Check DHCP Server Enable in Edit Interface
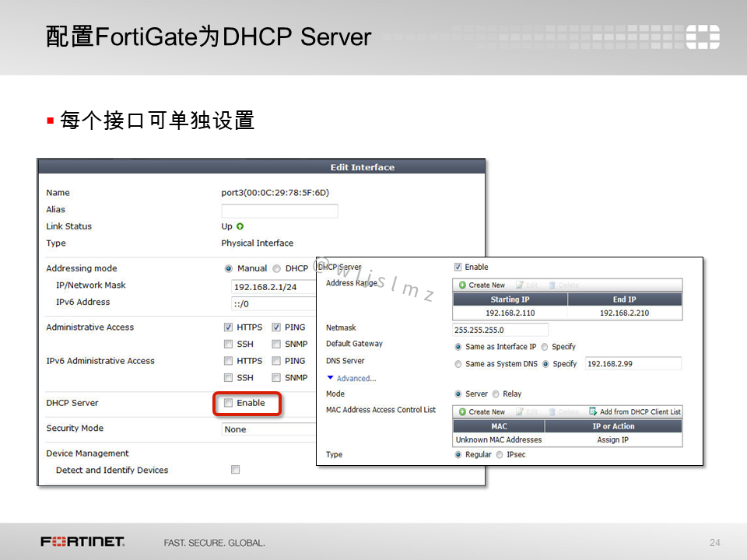The image size is (747, 560). [229, 403]
